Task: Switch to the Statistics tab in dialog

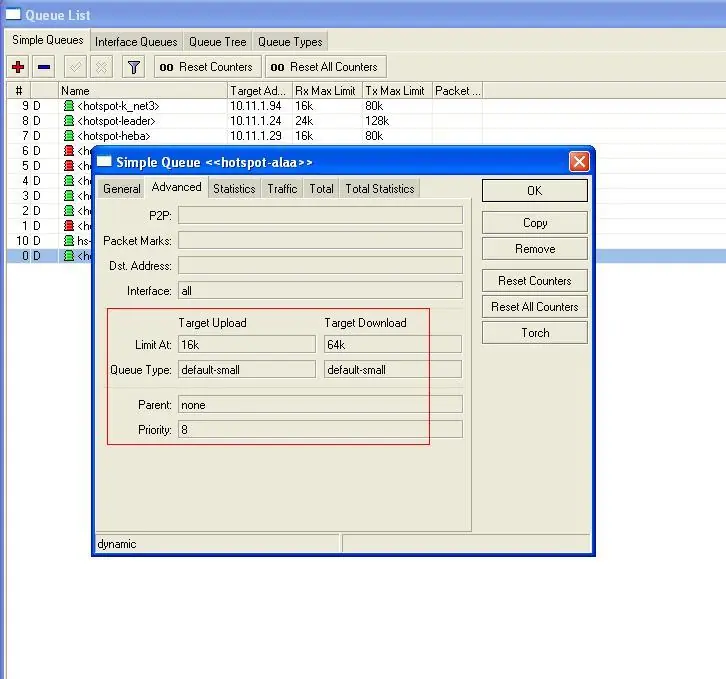Action: [234, 189]
